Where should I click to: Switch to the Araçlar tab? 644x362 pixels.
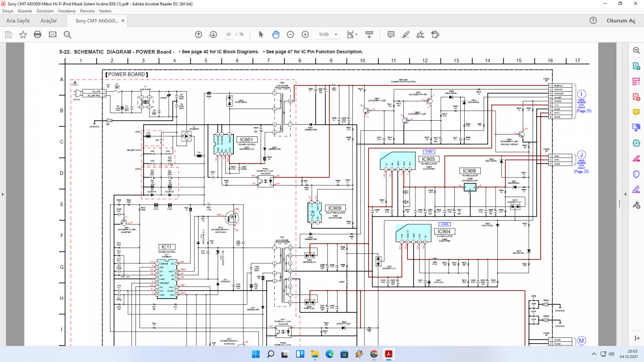pos(49,21)
